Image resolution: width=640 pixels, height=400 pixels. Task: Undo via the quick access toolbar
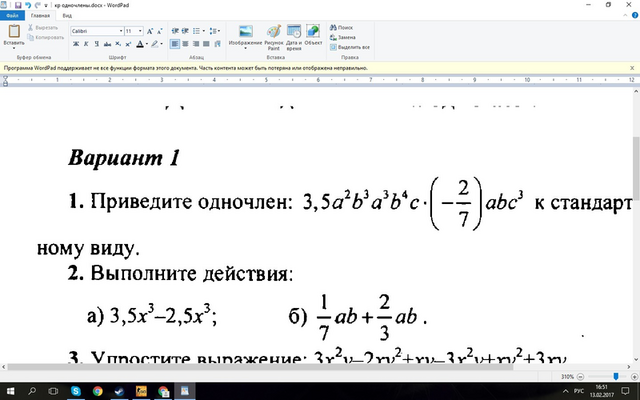point(28,5)
